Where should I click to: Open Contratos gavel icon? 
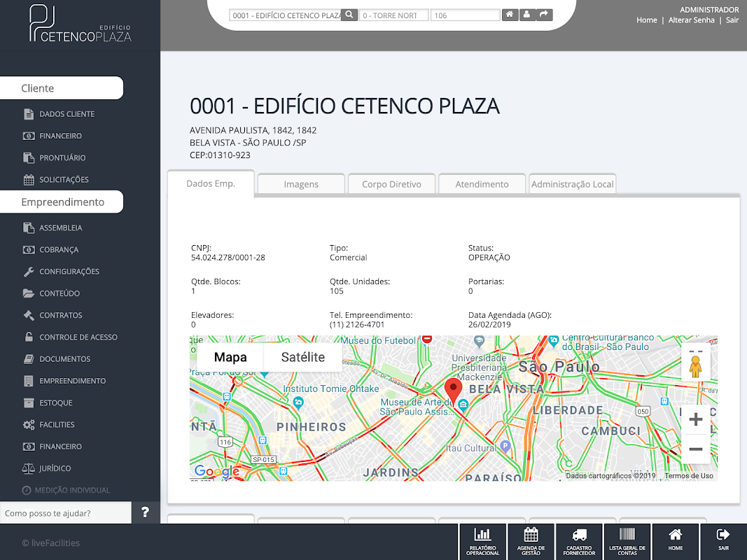[29, 315]
